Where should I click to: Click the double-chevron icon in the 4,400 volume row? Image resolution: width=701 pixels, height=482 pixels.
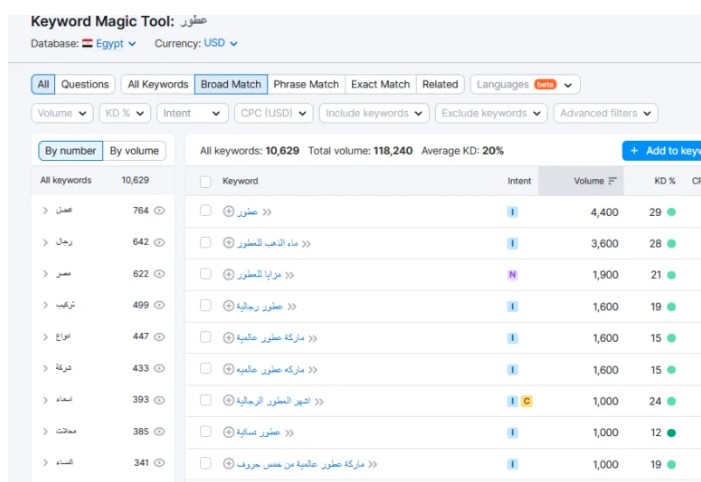tap(267, 212)
